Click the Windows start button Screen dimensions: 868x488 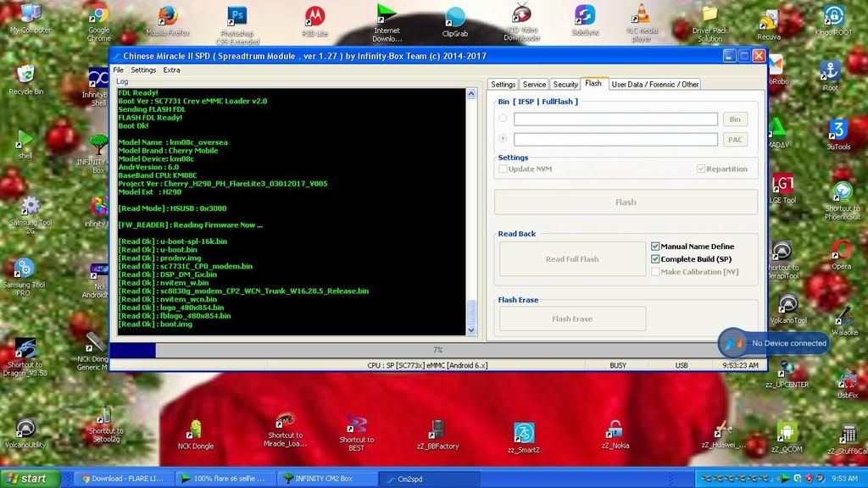tap(30, 479)
